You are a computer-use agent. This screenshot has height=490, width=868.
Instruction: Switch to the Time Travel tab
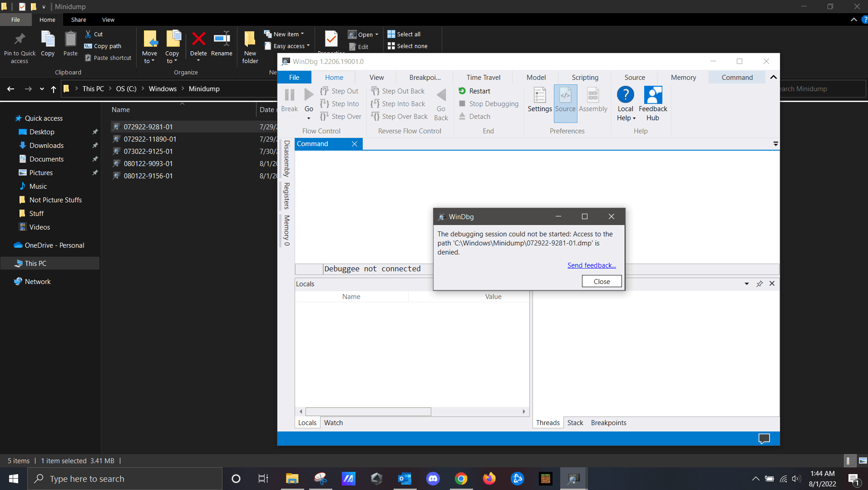[x=483, y=78]
